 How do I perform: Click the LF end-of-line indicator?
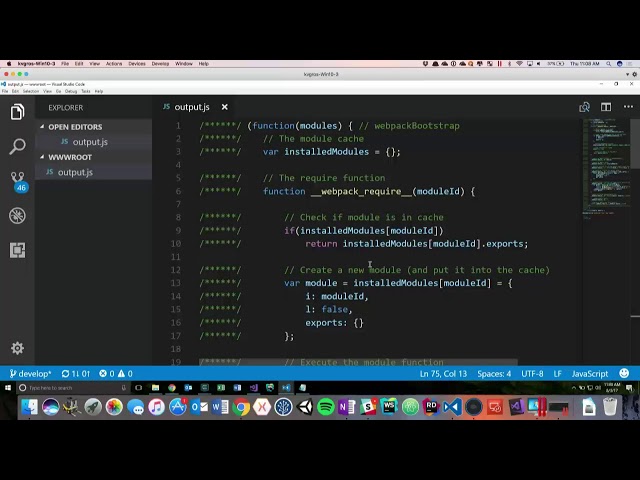click(x=558, y=373)
